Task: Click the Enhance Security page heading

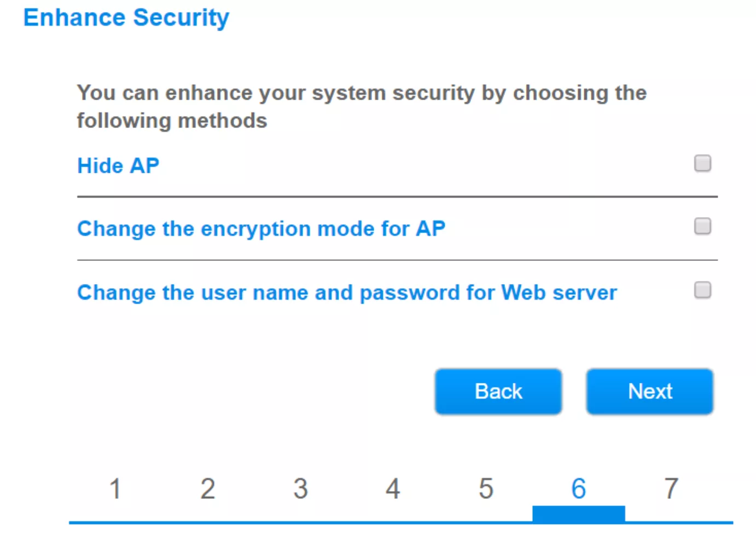Action: (x=126, y=18)
